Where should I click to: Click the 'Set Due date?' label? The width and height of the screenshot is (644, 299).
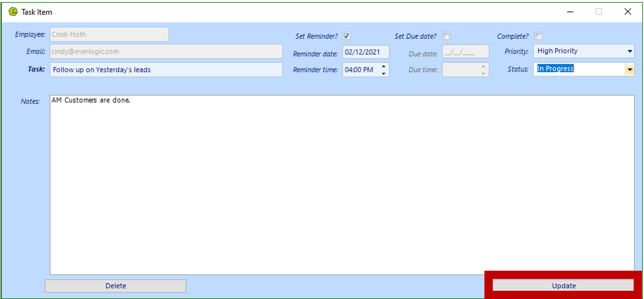click(415, 37)
